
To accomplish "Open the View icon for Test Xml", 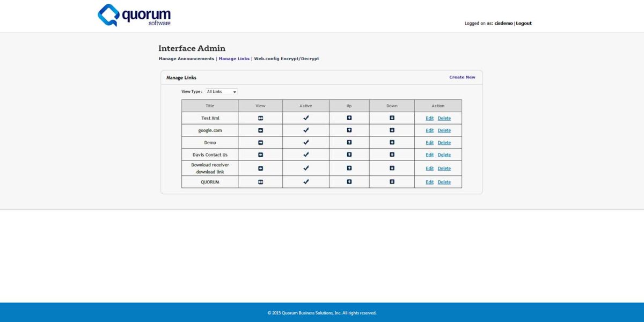I will [260, 118].
